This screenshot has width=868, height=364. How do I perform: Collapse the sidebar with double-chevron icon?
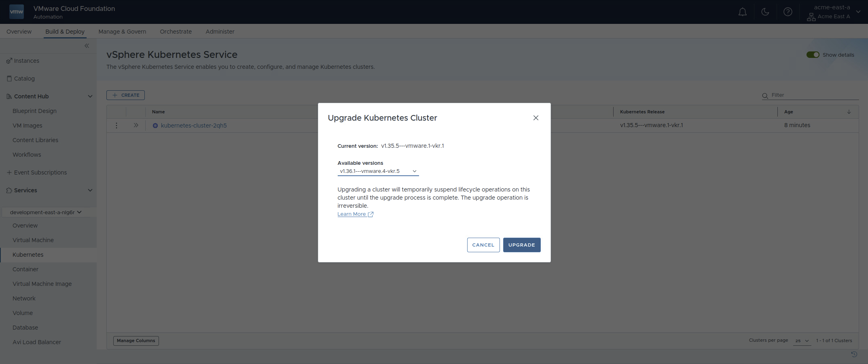pyautogui.click(x=87, y=46)
